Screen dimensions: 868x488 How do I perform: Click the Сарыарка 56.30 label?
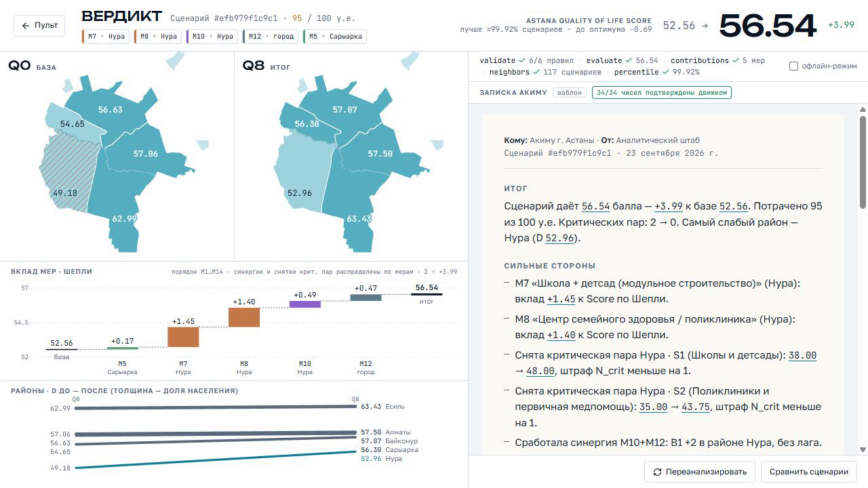389,450
